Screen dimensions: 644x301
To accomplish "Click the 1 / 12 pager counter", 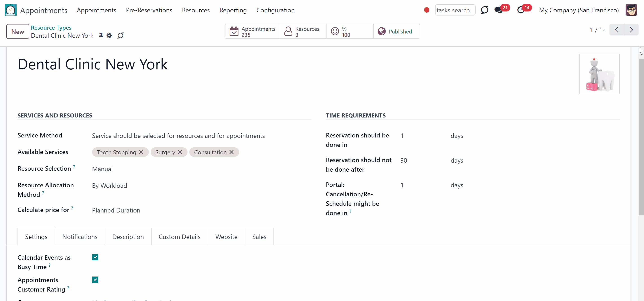I will point(598,30).
